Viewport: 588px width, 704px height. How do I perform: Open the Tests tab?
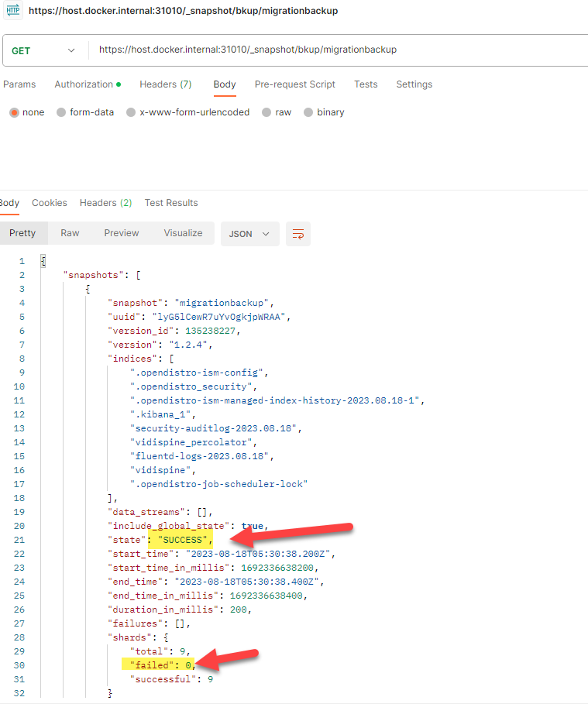366,84
